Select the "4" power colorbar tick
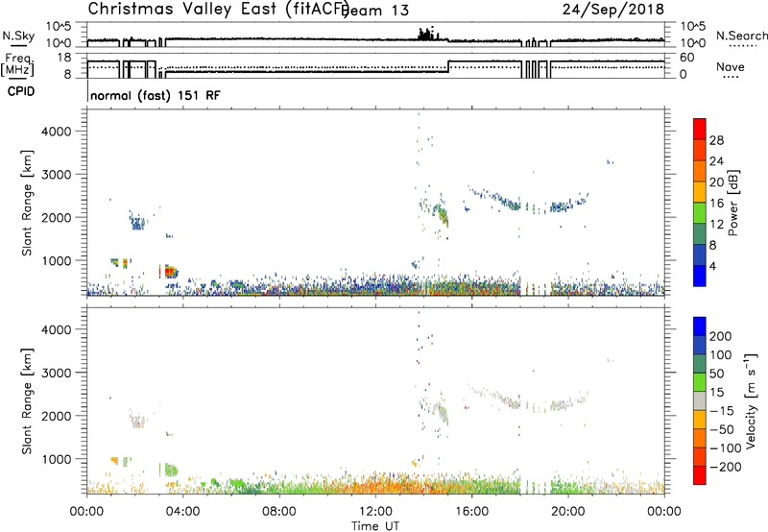 [713, 266]
